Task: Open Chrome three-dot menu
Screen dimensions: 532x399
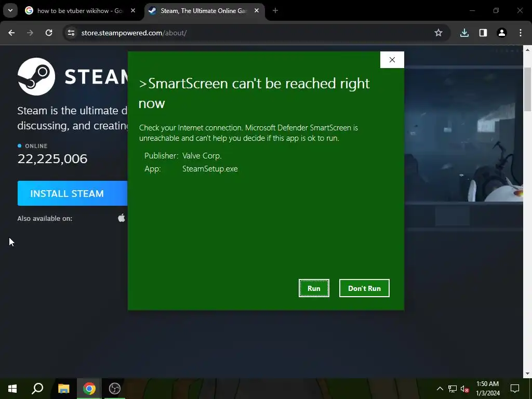Action: tap(521, 33)
